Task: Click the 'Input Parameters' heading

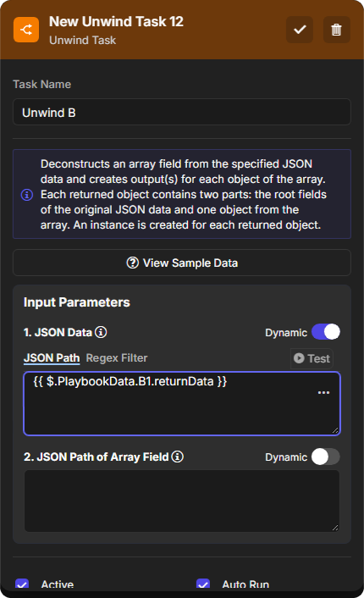Action: (77, 302)
